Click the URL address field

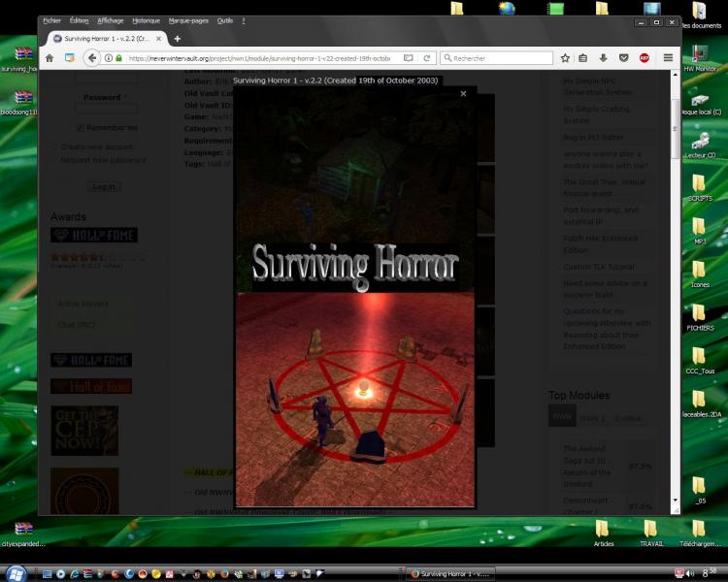[x=259, y=58]
